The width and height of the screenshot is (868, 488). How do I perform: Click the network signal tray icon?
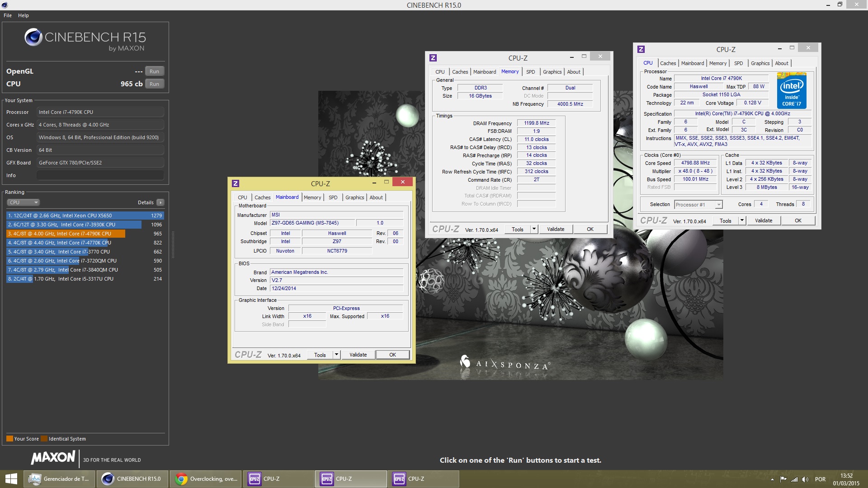point(794,479)
